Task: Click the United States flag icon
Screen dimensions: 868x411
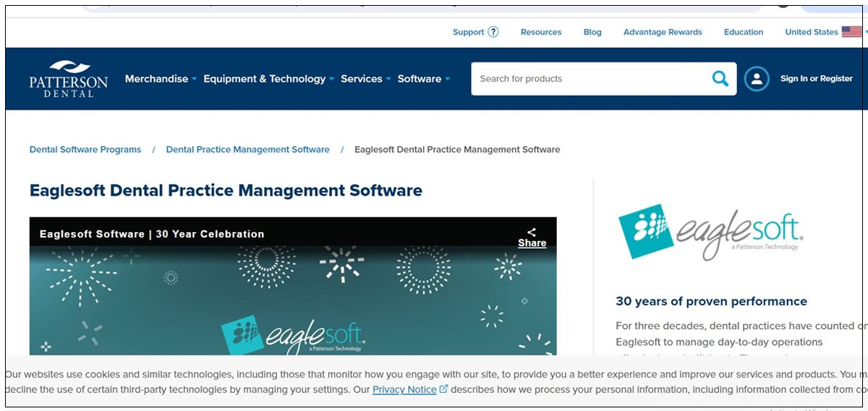Action: [x=851, y=32]
